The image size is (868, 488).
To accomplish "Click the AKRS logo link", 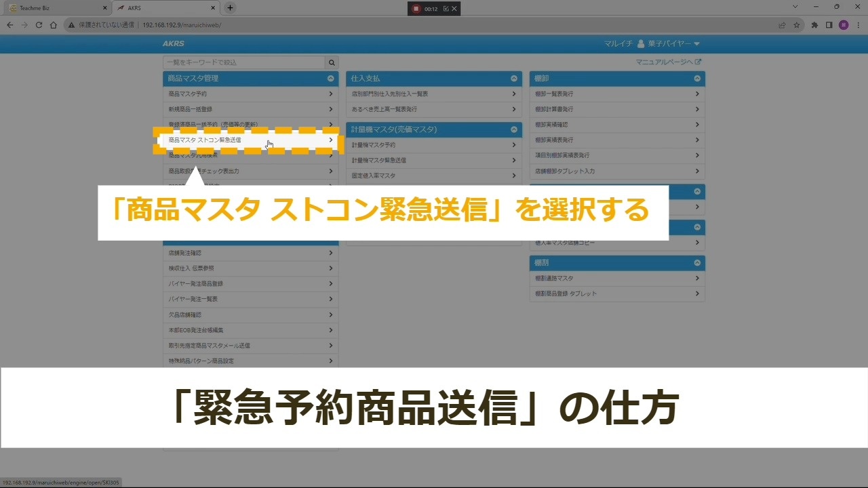I will tap(173, 44).
